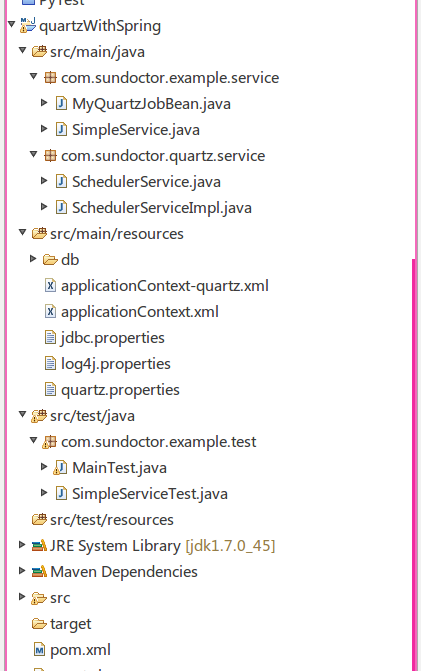The image size is (421, 671).
Task: Select src/test/resources folder
Action: click(112, 520)
